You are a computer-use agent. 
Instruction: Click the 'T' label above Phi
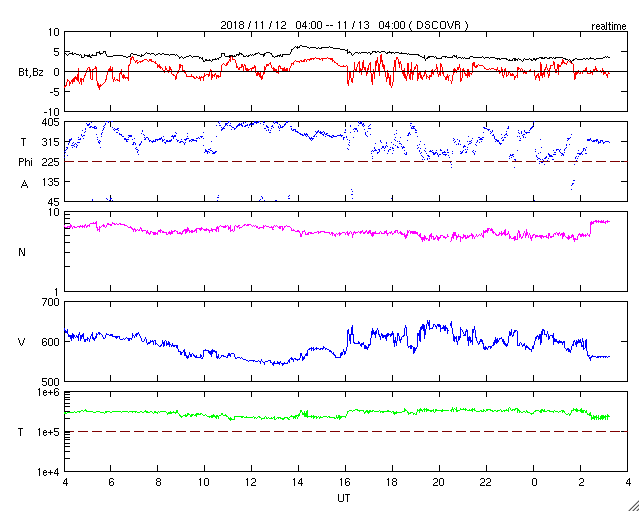pyautogui.click(x=24, y=142)
